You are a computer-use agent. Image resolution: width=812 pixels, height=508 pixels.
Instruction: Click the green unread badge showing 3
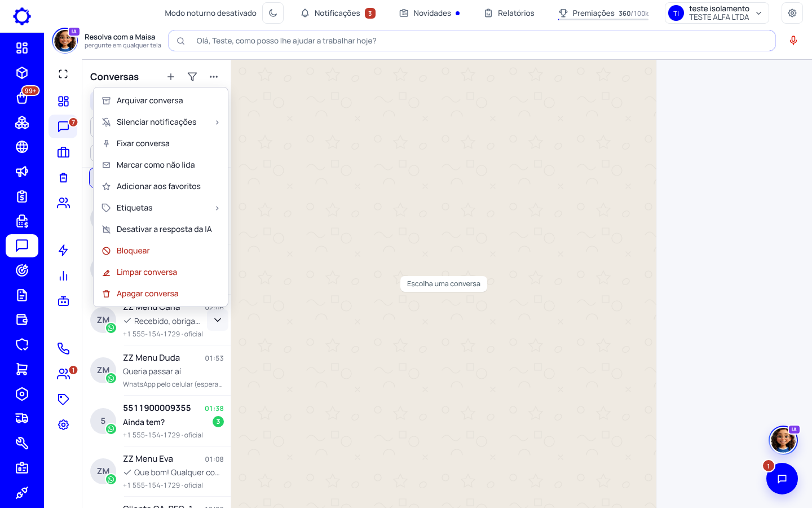(218, 422)
